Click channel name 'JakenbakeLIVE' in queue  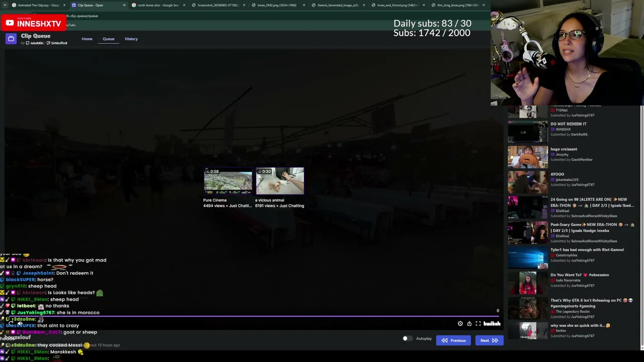(x=567, y=179)
